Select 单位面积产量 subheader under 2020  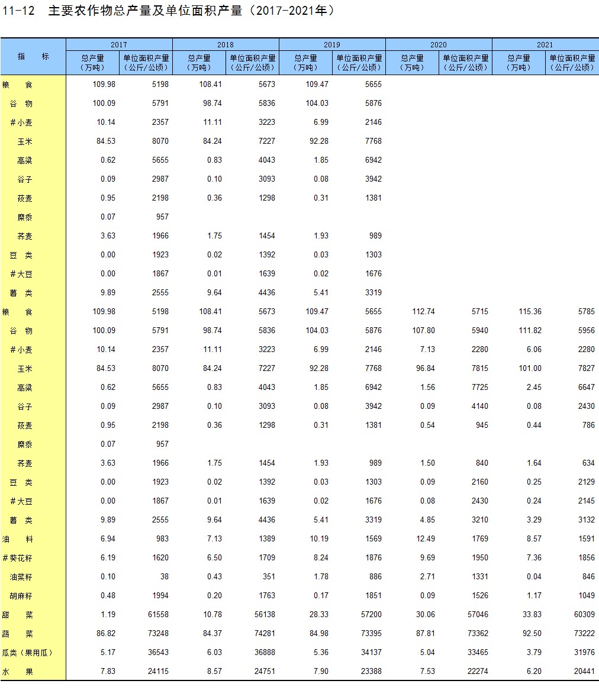[x=465, y=62]
